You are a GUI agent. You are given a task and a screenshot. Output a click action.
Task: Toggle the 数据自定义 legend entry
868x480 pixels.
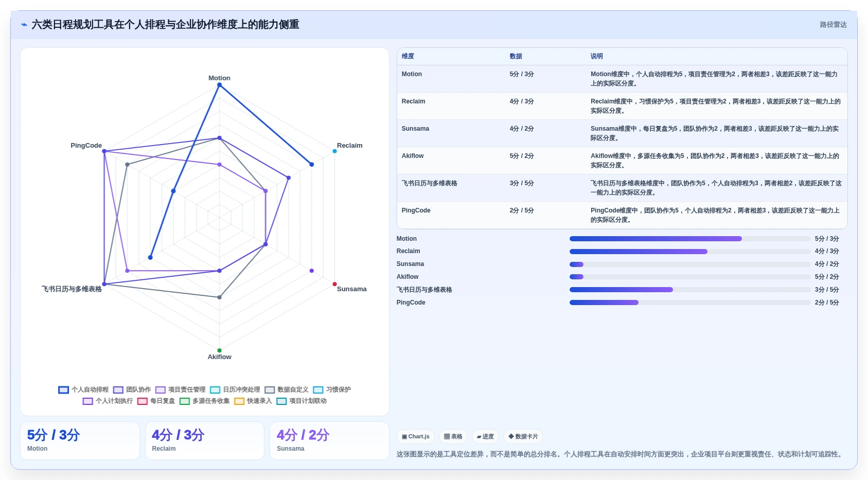[x=287, y=390]
